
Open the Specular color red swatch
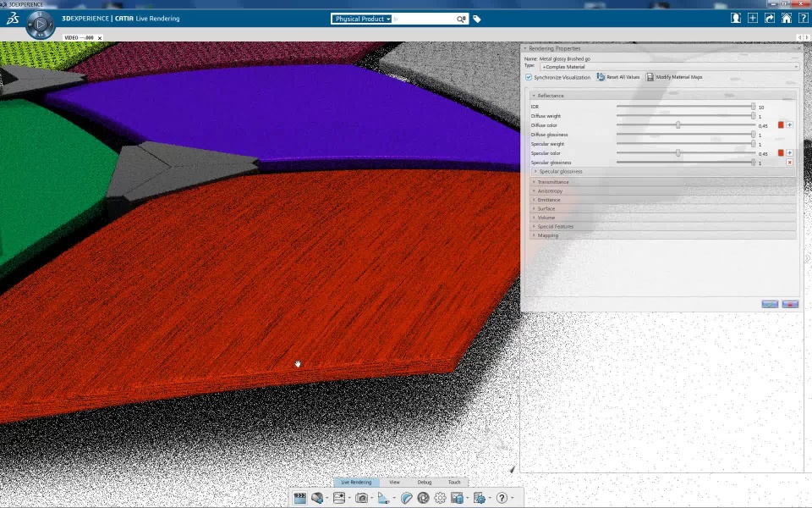(x=781, y=153)
